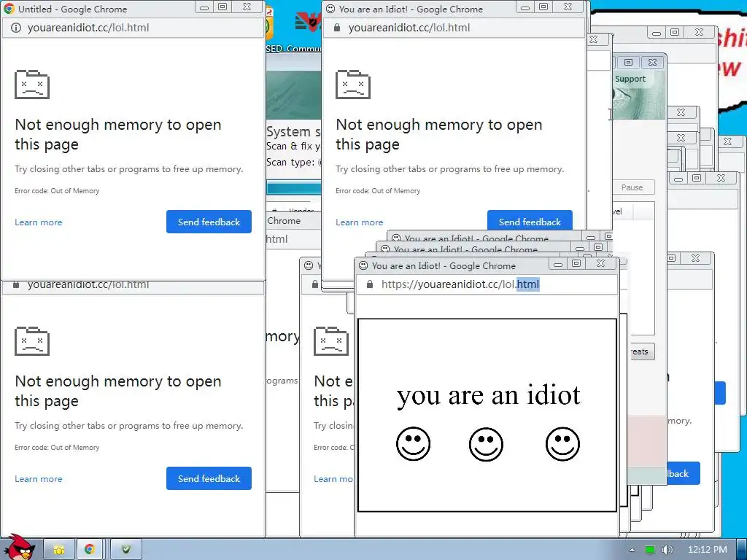
Task: Click the "you are an idiot" text
Action: 489,394
